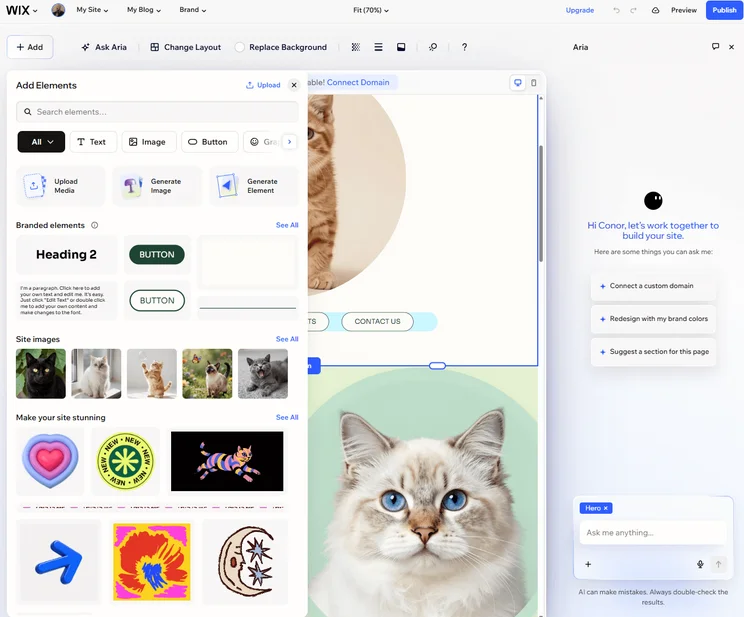
Task: Click the horizontal lines toolbar icon
Action: click(x=378, y=47)
